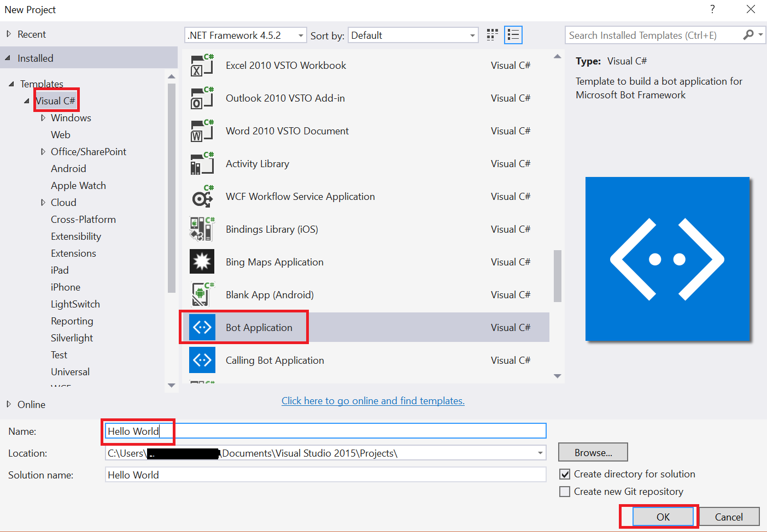This screenshot has height=532, width=767.
Task: Select Web in the template tree
Action: coord(61,135)
